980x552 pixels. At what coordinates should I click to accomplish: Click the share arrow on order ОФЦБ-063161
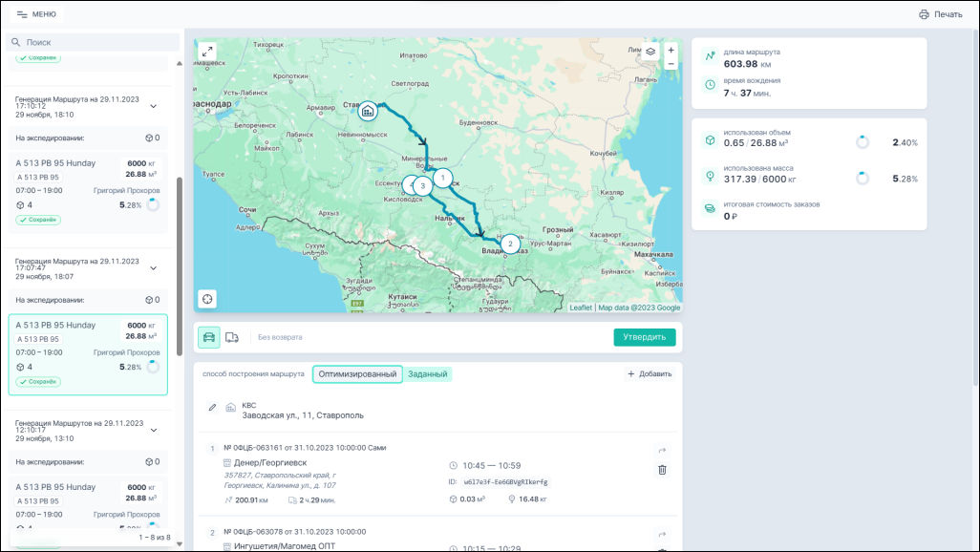pos(662,451)
